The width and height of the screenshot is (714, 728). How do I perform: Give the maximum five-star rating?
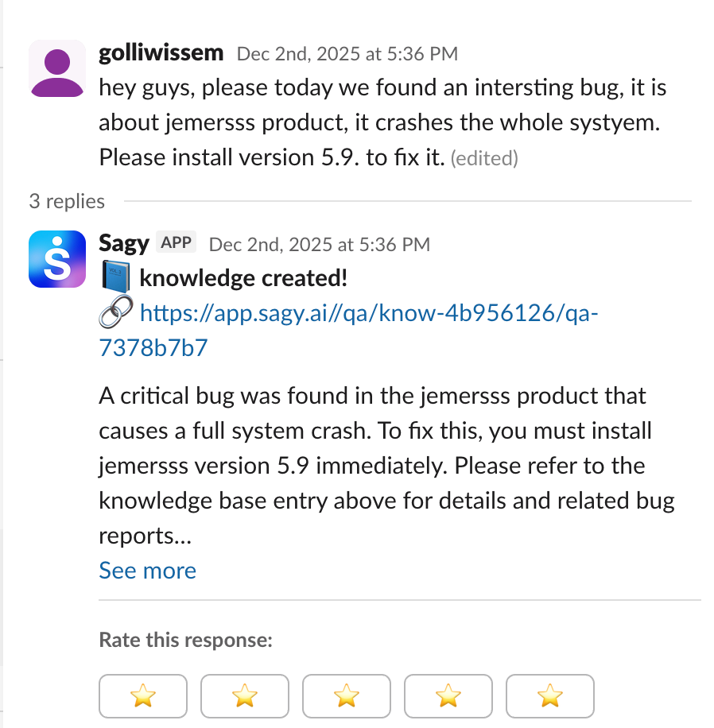549,696
